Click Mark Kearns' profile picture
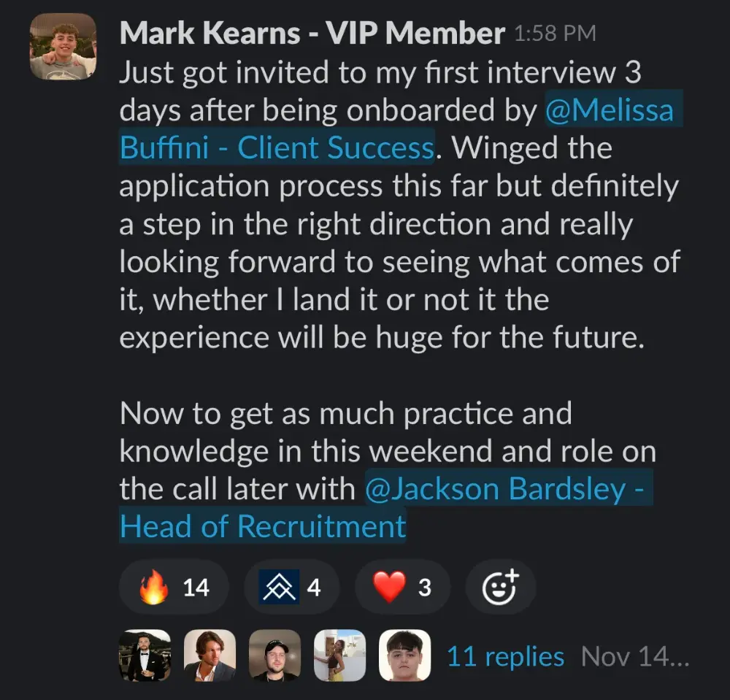The image size is (730, 700). (64, 46)
